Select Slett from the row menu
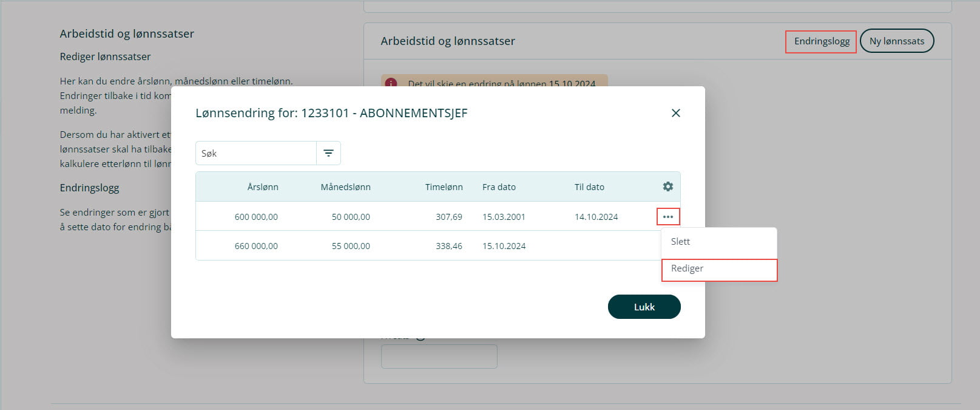Image resolution: width=980 pixels, height=410 pixels. (x=680, y=242)
